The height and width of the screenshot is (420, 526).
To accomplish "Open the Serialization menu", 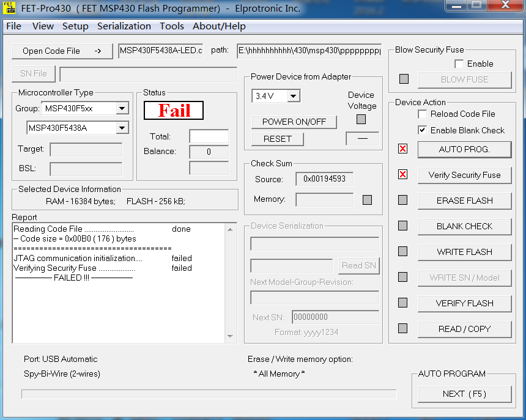I will pyautogui.click(x=124, y=26).
